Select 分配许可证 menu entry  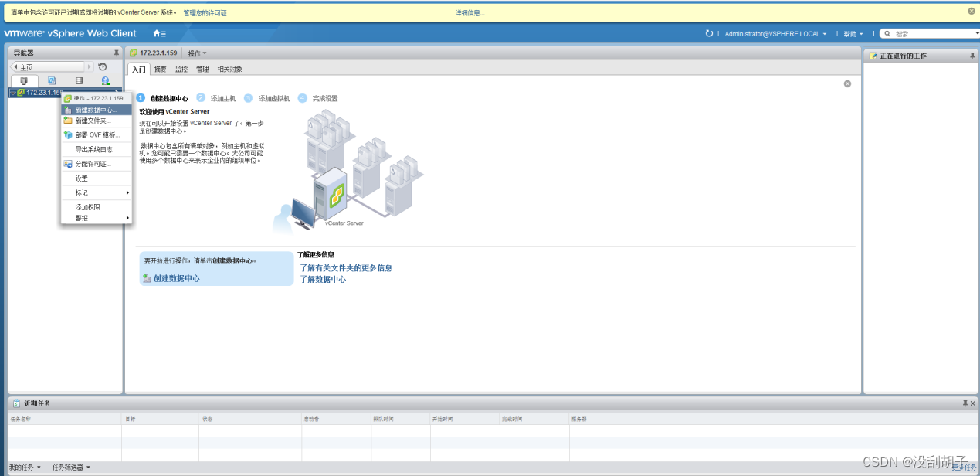(97, 164)
